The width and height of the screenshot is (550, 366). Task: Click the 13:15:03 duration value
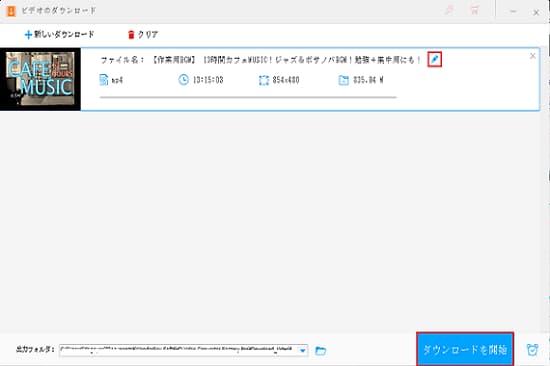point(208,80)
